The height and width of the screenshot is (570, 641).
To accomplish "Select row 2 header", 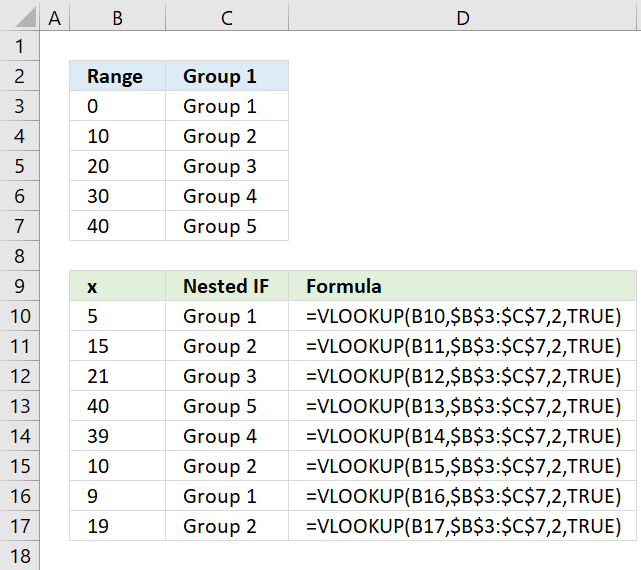I will [x=20, y=76].
